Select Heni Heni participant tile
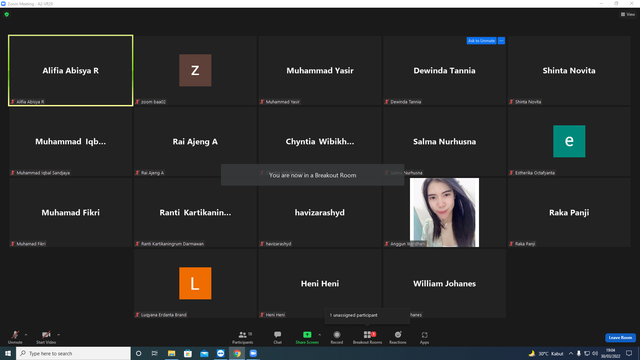 320,283
